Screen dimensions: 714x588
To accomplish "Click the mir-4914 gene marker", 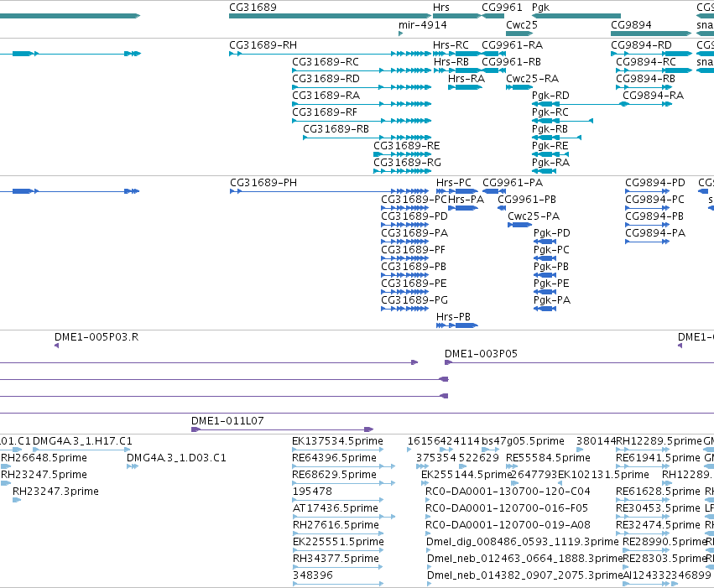I will 401,34.
